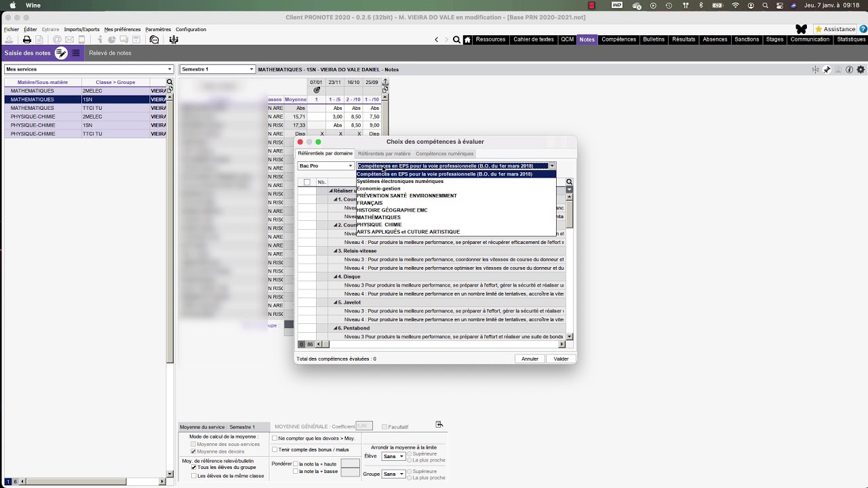Open the Mes préférences menu
The height and width of the screenshot is (488, 868).
122,30
